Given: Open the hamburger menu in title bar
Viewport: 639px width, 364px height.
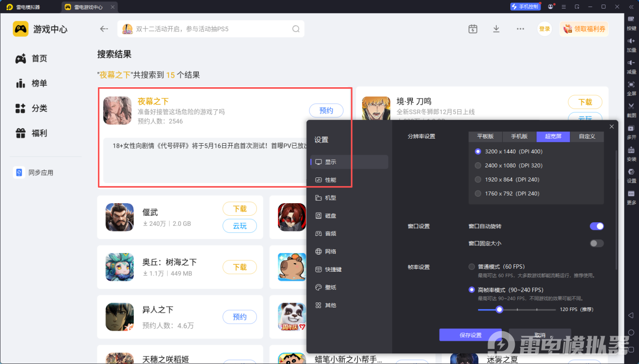Looking at the screenshot, I should pos(563,7).
